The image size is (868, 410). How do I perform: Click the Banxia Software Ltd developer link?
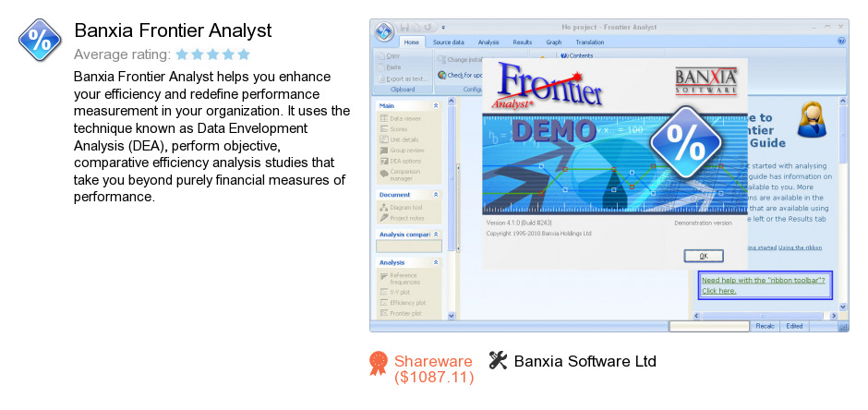[585, 361]
